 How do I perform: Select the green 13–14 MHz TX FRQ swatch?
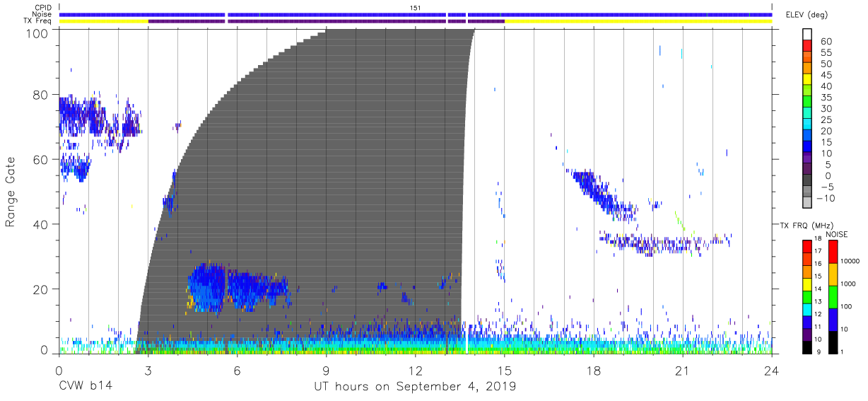click(807, 296)
